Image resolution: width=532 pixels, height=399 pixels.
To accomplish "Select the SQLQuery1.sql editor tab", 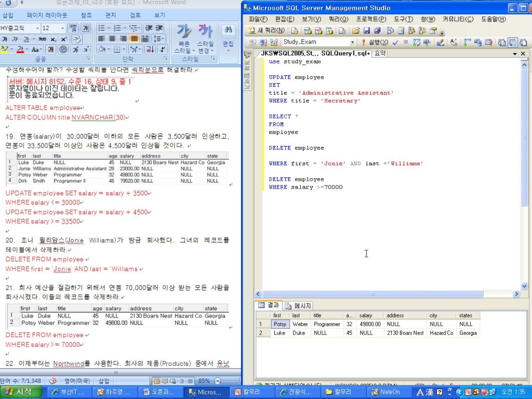I will (315, 54).
